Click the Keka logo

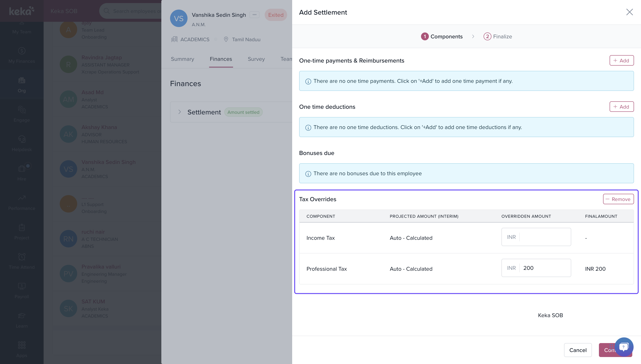click(22, 11)
